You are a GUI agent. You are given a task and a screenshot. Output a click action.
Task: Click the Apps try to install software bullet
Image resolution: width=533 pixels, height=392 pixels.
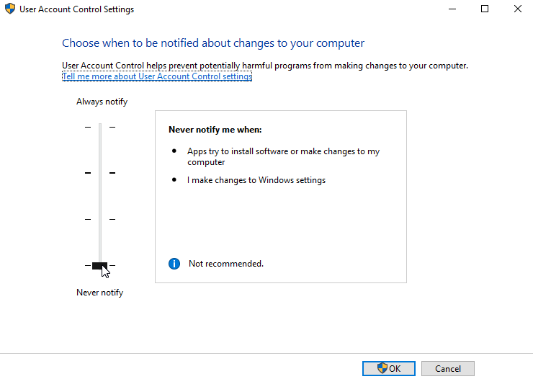point(283,156)
